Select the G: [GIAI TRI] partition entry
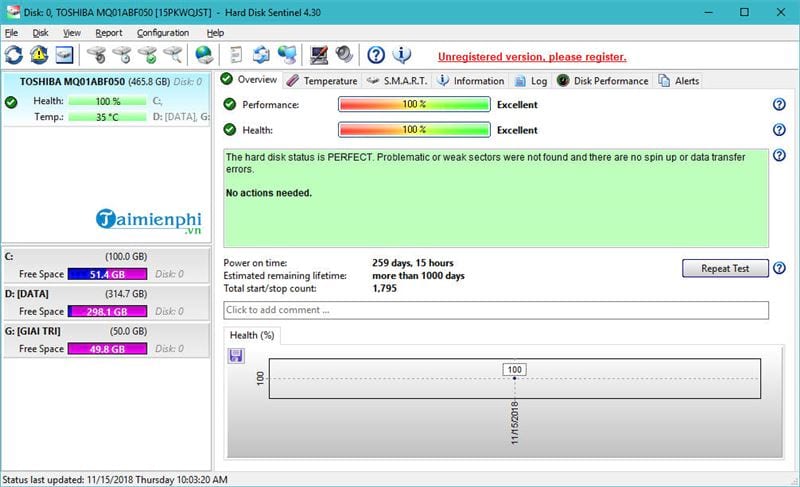The height and width of the screenshot is (487, 800). tap(106, 340)
